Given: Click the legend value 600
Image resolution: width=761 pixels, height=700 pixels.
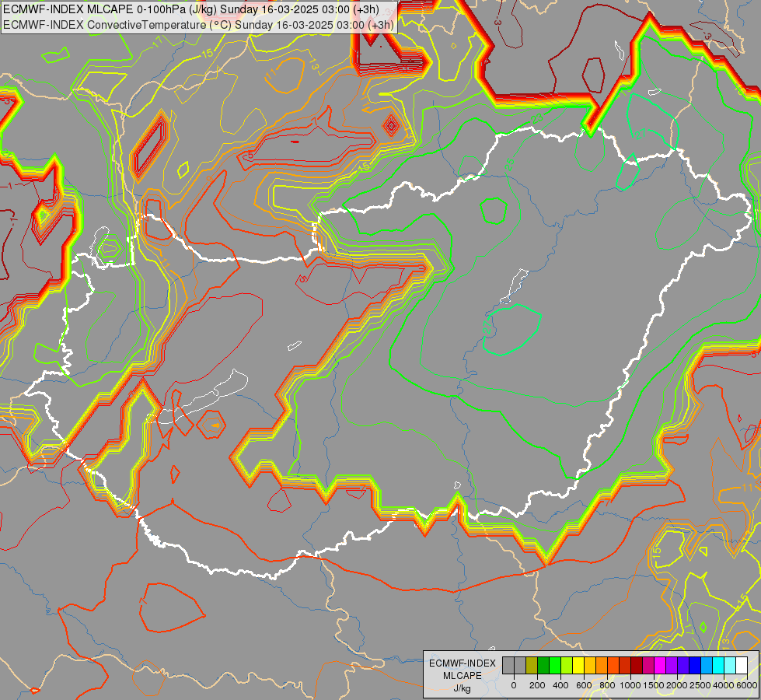Looking at the screenshot, I should [584, 685].
